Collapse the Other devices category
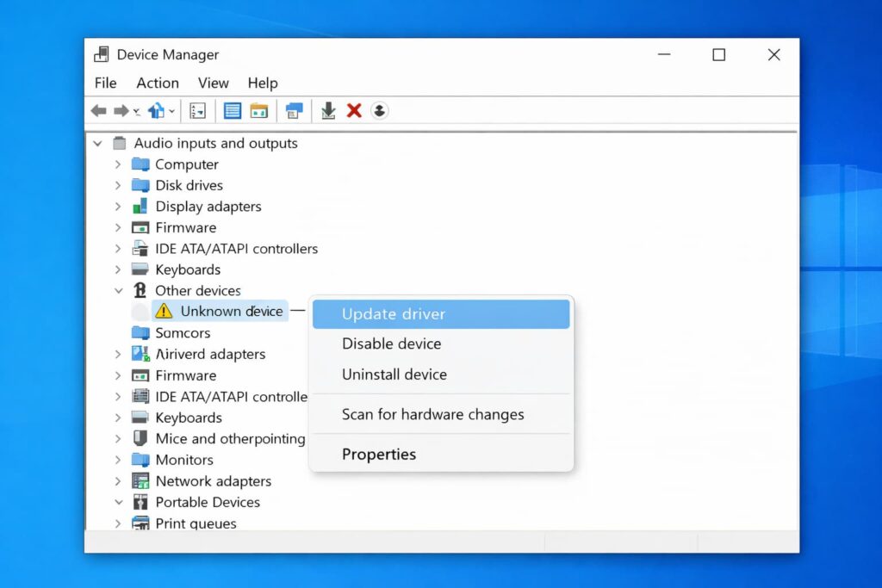Image resolution: width=882 pixels, height=588 pixels. pos(118,291)
